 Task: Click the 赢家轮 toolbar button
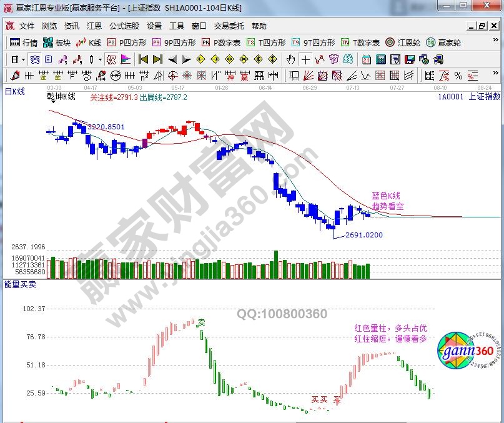tap(443, 43)
